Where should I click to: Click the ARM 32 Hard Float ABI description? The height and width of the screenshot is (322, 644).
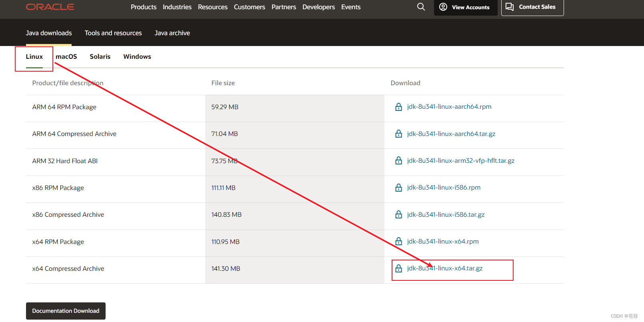pyautogui.click(x=65, y=161)
